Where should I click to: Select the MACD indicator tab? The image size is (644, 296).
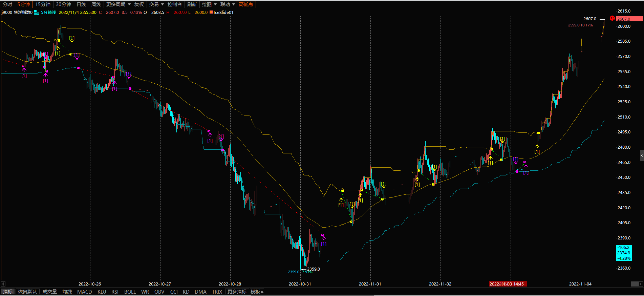[84, 292]
